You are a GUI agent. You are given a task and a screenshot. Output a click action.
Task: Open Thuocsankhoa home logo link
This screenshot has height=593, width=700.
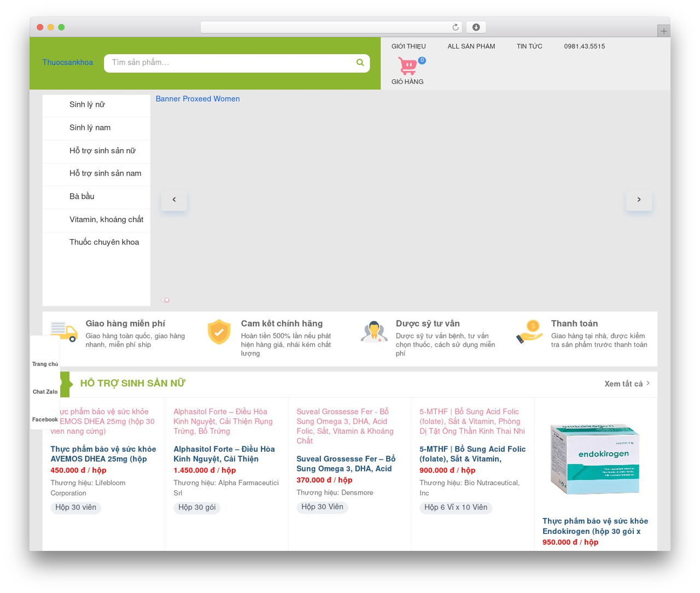point(68,62)
